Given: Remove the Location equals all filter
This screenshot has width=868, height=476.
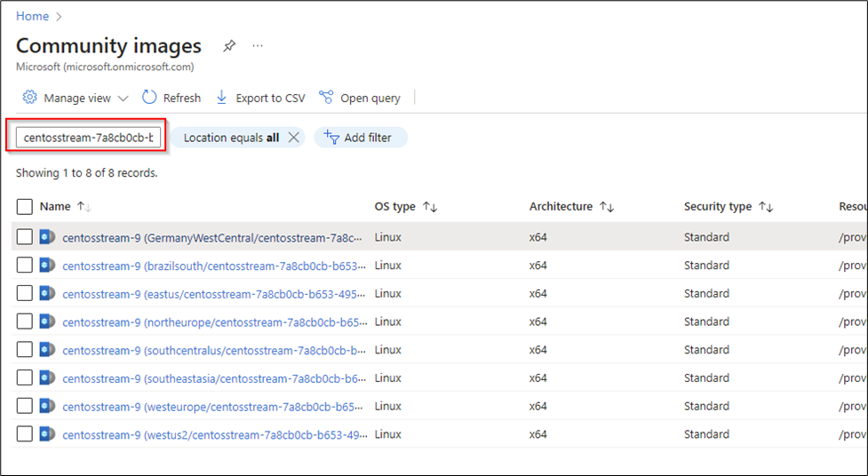Looking at the screenshot, I should [294, 138].
